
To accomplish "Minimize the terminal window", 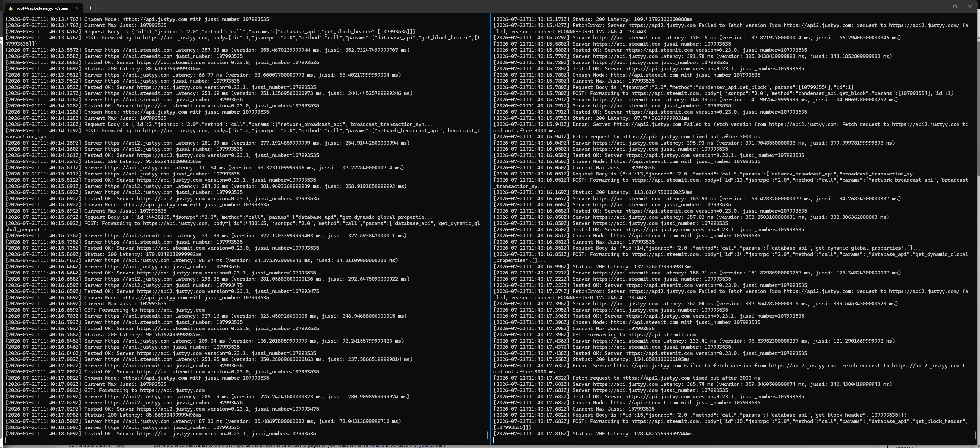I will (x=940, y=7).
